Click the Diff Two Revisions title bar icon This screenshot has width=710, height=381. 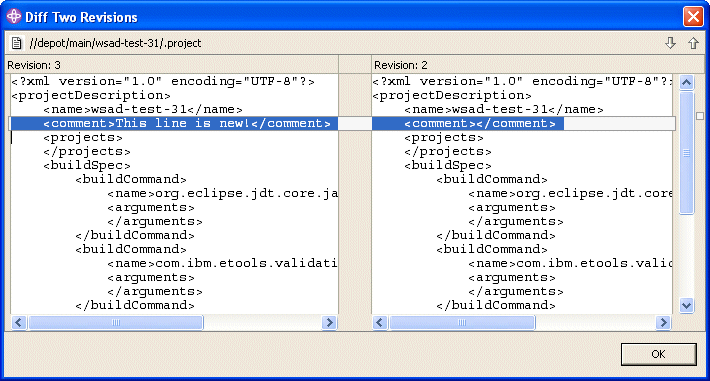(x=14, y=16)
